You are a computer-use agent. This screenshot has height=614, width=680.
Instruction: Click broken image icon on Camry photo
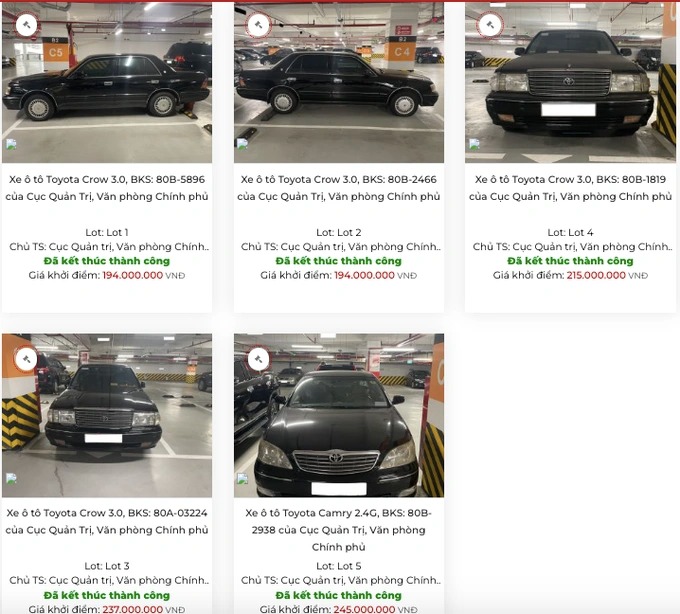click(242, 479)
